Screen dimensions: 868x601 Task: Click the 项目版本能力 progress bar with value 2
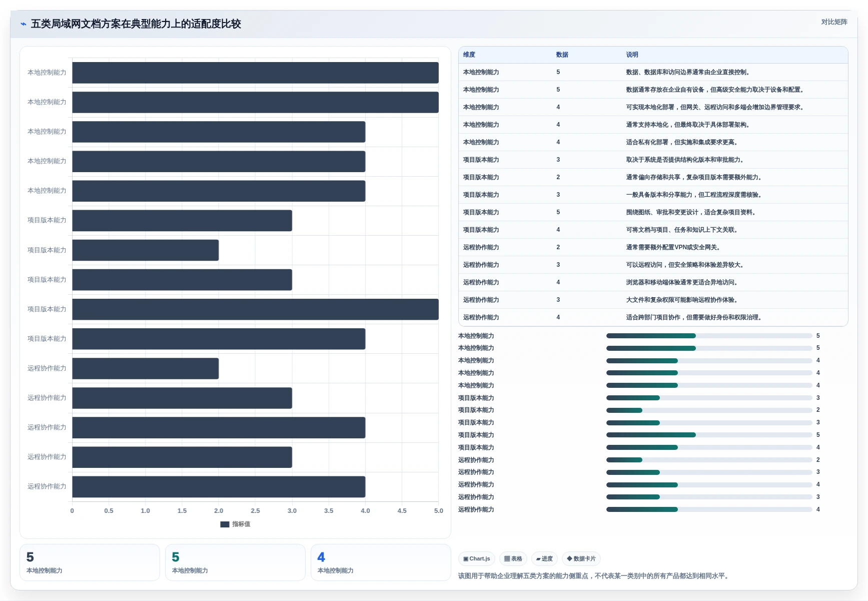click(709, 410)
